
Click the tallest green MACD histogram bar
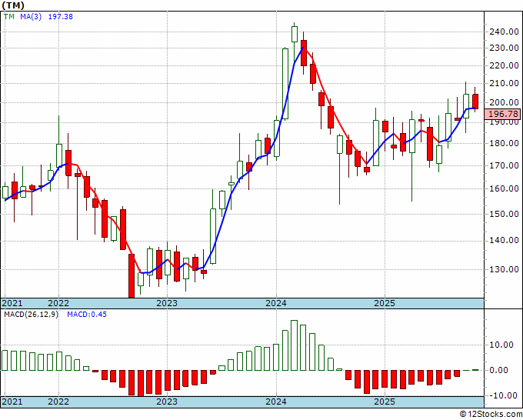(x=294, y=345)
